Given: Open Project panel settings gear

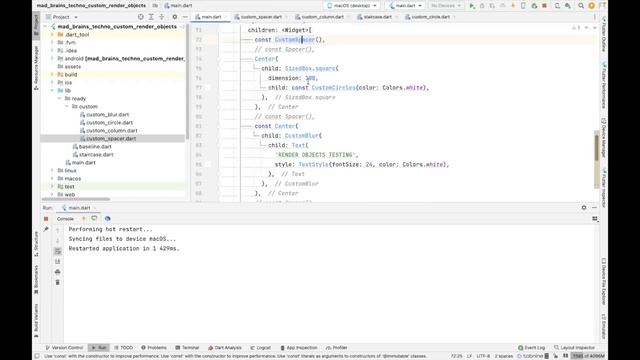Looking at the screenshot, I should (175, 17).
